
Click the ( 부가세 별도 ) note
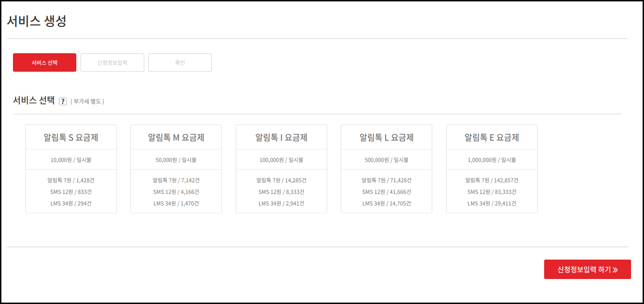[x=87, y=101]
